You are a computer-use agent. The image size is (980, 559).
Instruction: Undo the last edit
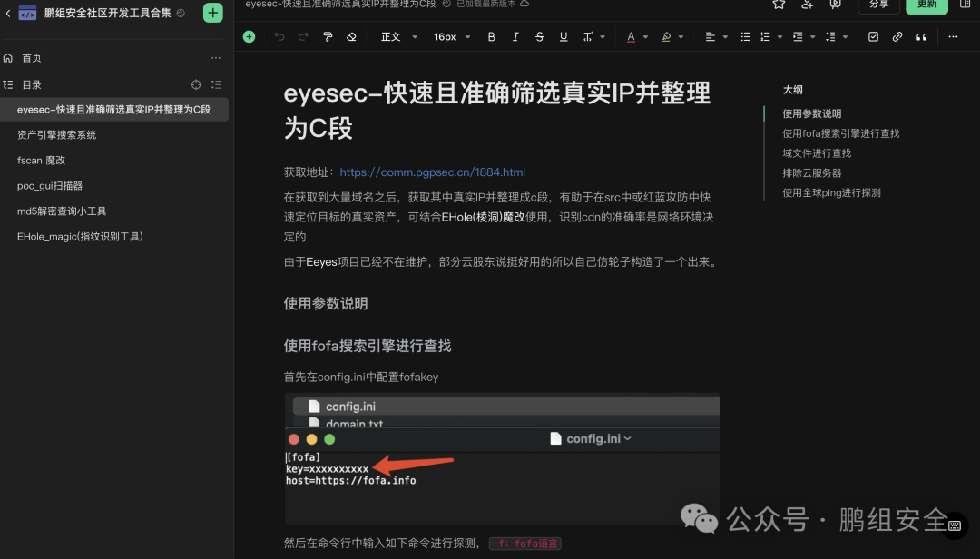coord(279,37)
